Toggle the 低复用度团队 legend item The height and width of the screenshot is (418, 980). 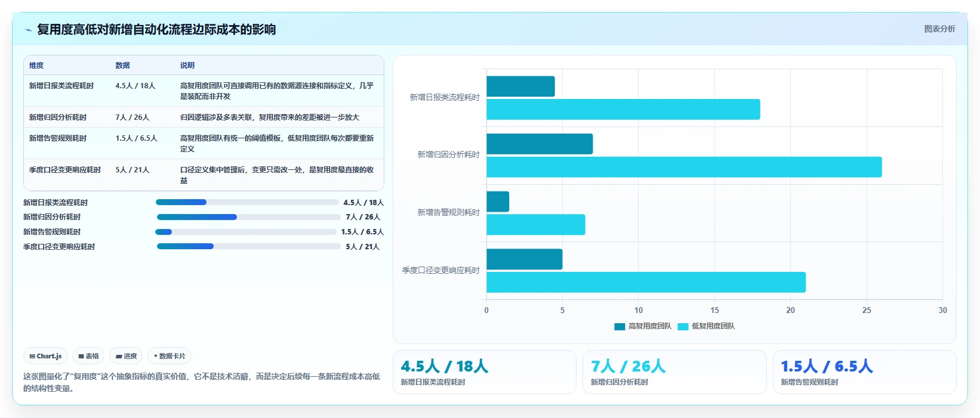[706, 326]
